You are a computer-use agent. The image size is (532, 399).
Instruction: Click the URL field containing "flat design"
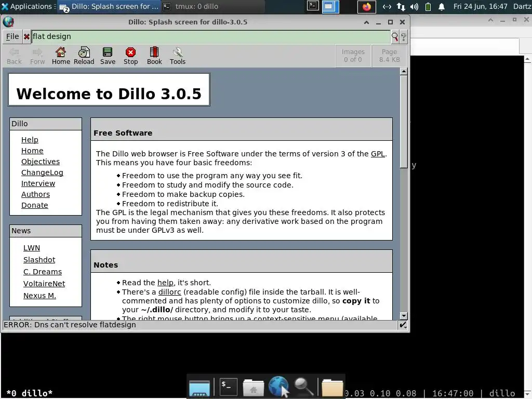pyautogui.click(x=211, y=37)
